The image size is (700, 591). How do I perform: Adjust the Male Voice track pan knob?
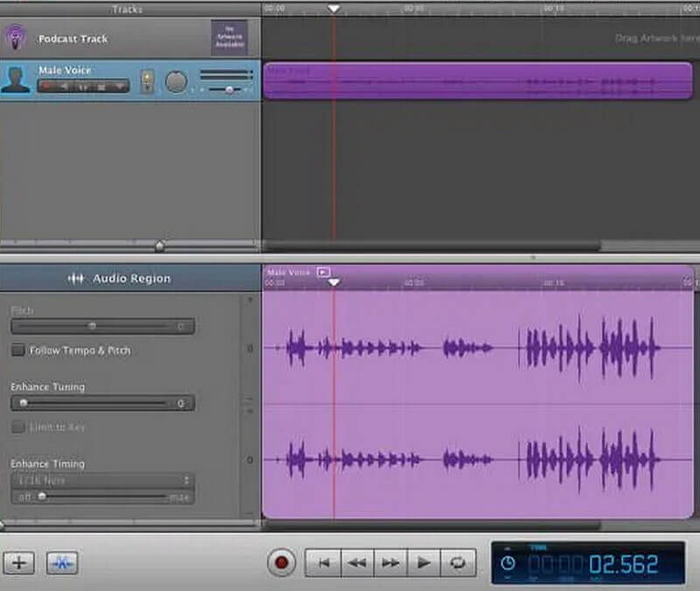(x=176, y=81)
